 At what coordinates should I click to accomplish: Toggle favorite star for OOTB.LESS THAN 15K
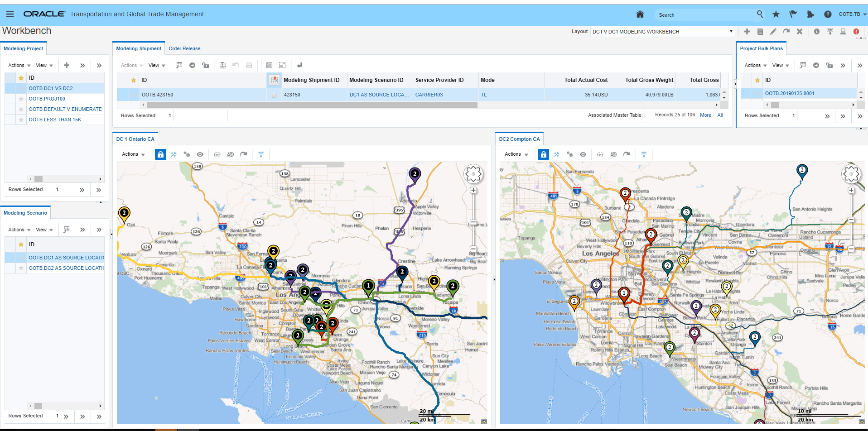coord(21,120)
